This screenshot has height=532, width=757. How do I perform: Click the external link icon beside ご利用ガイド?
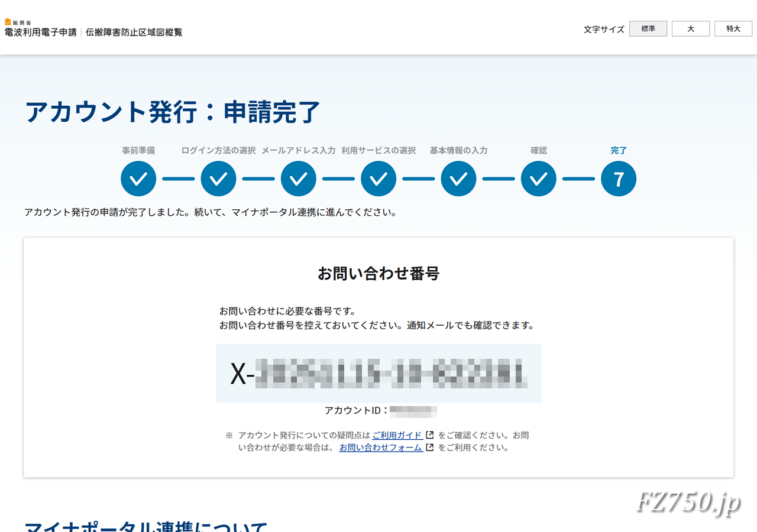[429, 435]
